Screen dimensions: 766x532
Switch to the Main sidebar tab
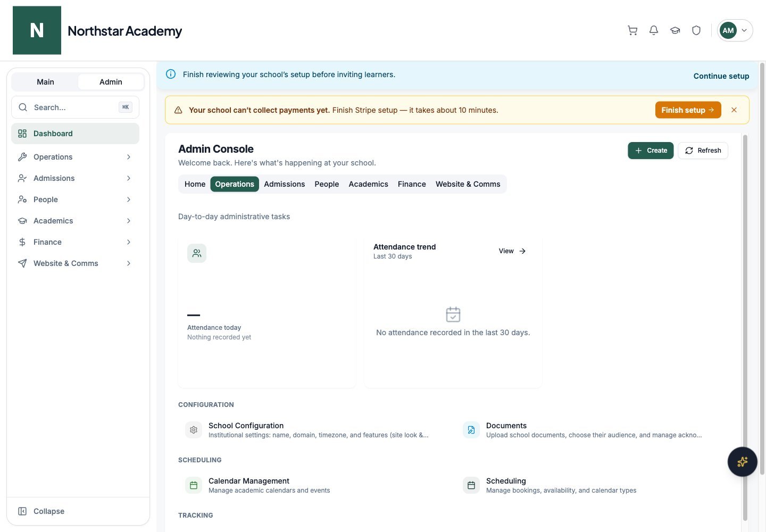45,81
